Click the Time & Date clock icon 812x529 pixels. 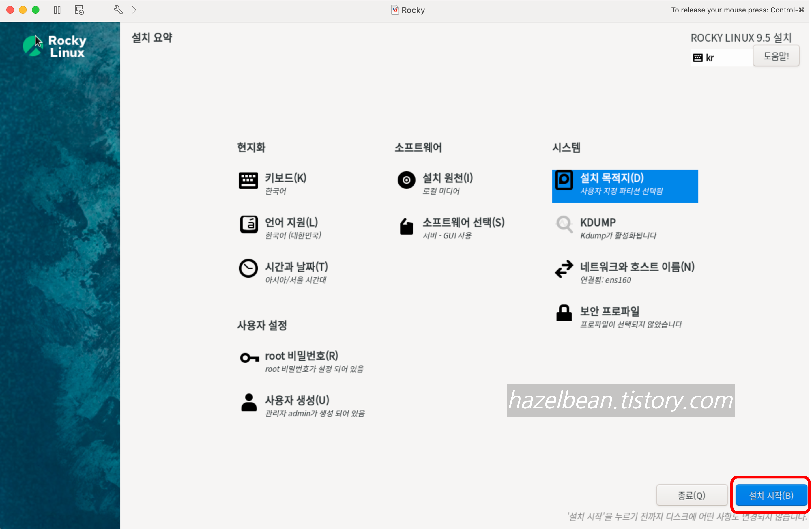(x=248, y=269)
